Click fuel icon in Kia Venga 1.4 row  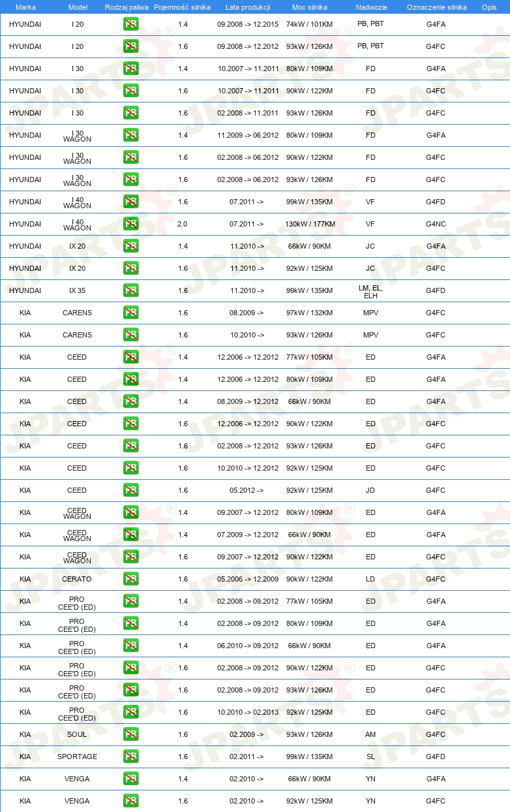[x=130, y=779]
